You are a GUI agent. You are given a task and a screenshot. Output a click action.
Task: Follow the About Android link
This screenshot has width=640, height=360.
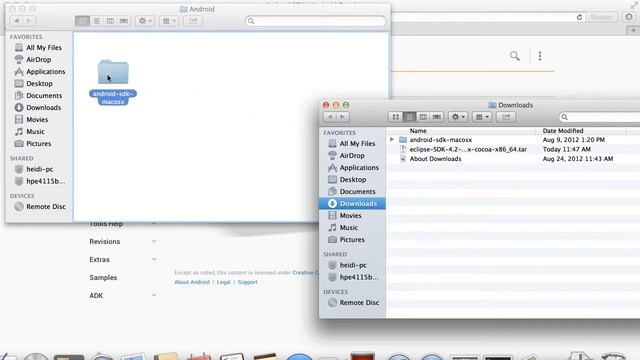pos(192,282)
